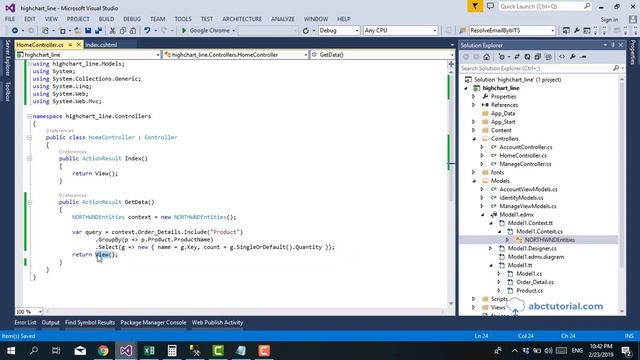Toggle auto-hide pin on Solution Explorer panel
The width and height of the screenshot is (640, 360).
pos(613,45)
